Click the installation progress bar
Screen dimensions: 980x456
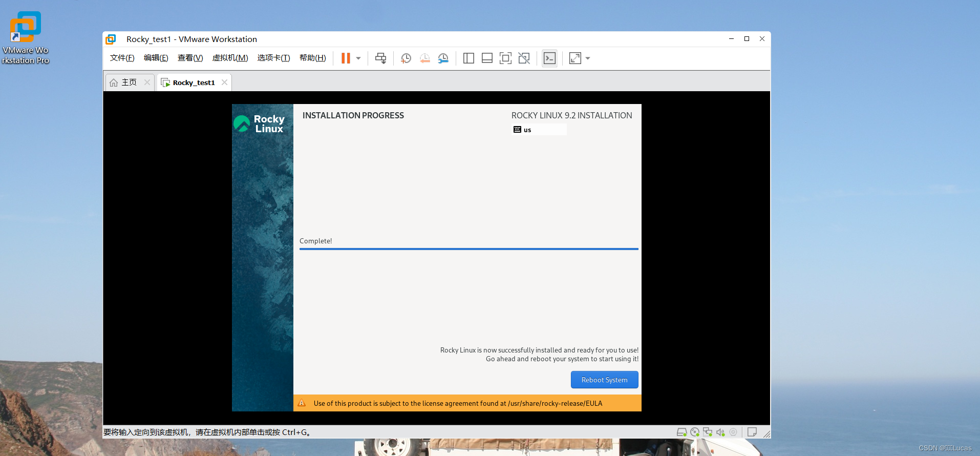tap(469, 249)
